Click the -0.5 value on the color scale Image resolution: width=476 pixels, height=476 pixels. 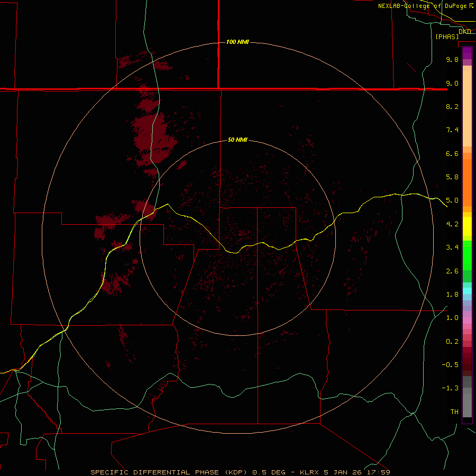coord(450,365)
